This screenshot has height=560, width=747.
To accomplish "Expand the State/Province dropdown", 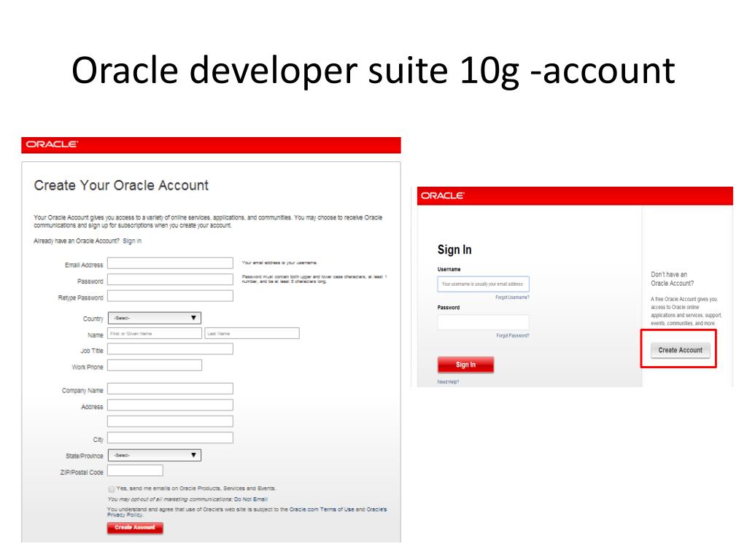I will click(x=154, y=455).
